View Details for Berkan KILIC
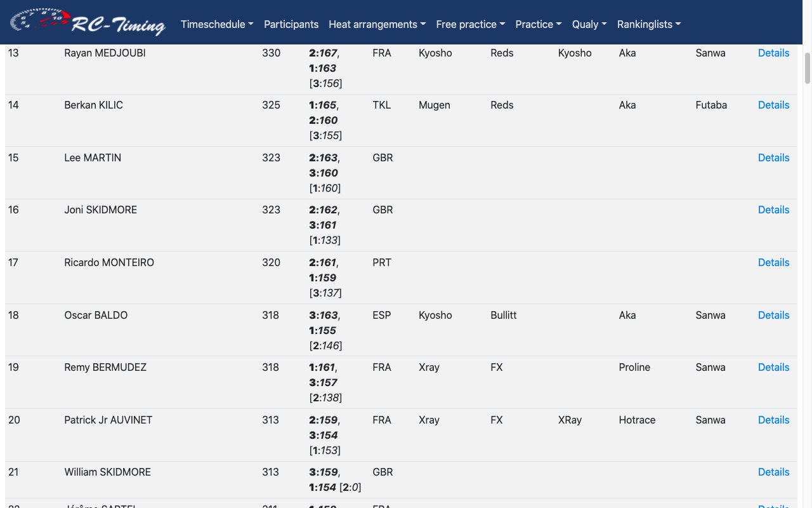Viewport: 812px width, 508px height. tap(773, 105)
